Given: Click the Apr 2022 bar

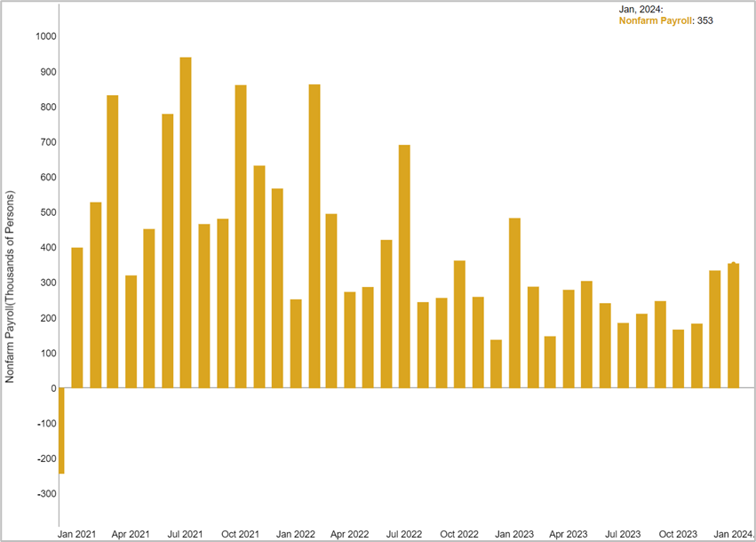Looking at the screenshot, I should pos(350,340).
